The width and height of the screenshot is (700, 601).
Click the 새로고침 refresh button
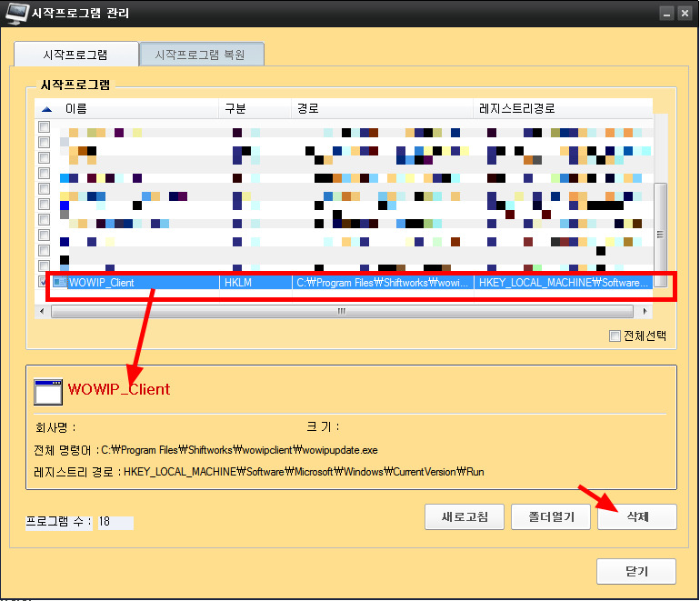pos(465,517)
